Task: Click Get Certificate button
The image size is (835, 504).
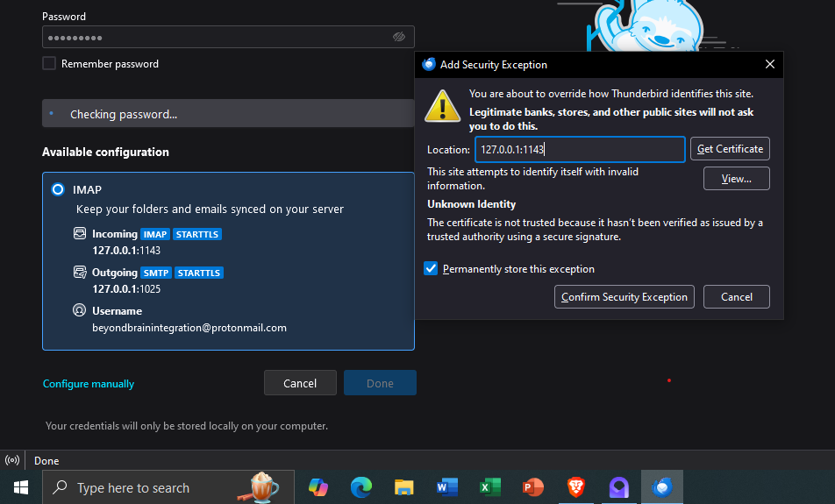Action: 730,148
